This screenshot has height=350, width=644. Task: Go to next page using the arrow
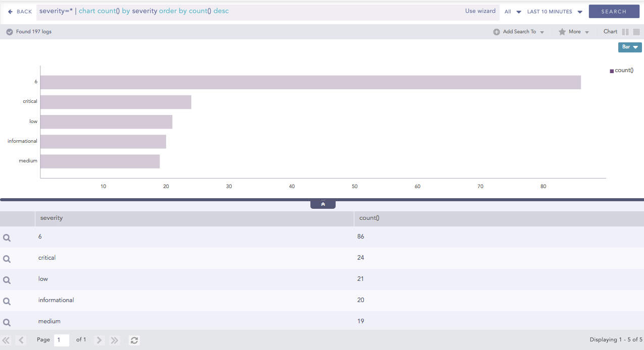[x=99, y=340]
